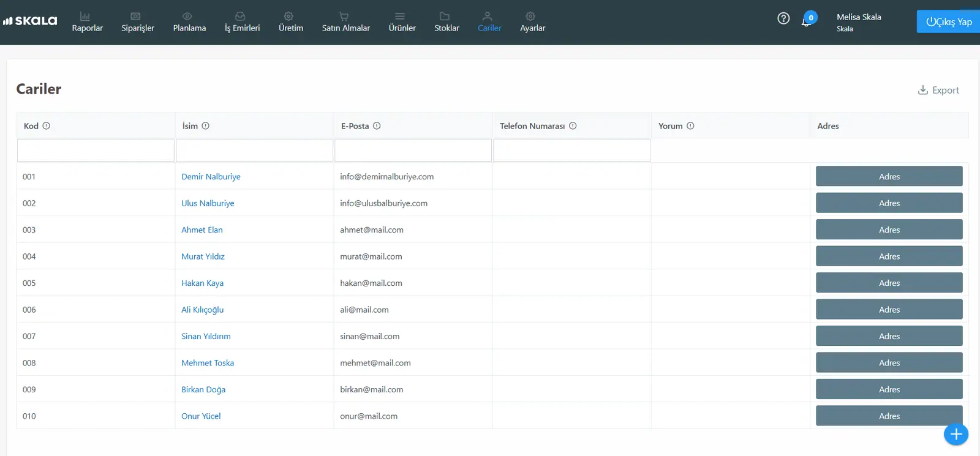Navigate to Üretim
980x456 pixels.
tap(290, 22)
